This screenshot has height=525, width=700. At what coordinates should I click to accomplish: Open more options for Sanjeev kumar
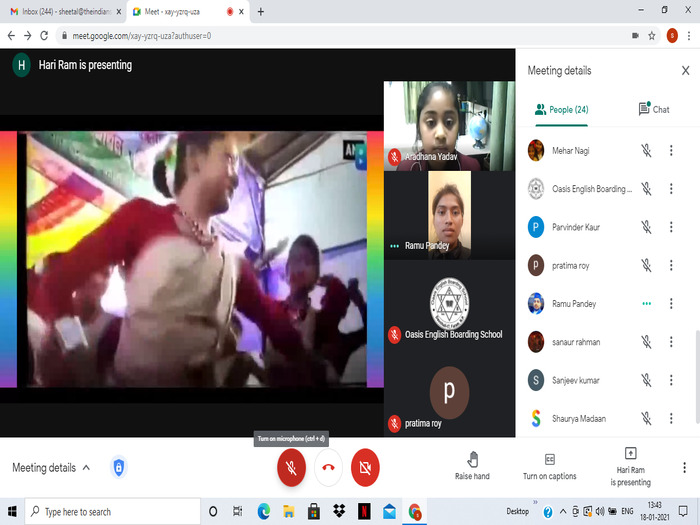click(671, 380)
